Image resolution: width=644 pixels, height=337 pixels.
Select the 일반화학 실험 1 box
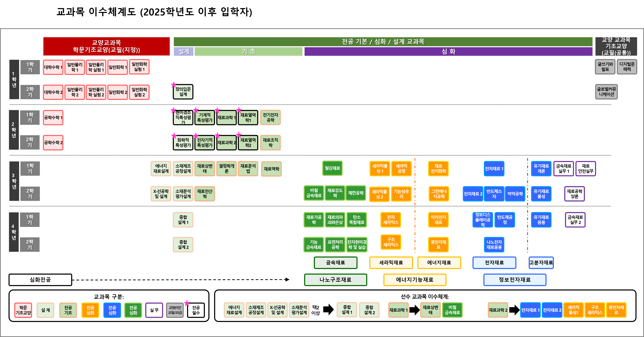tap(139, 67)
